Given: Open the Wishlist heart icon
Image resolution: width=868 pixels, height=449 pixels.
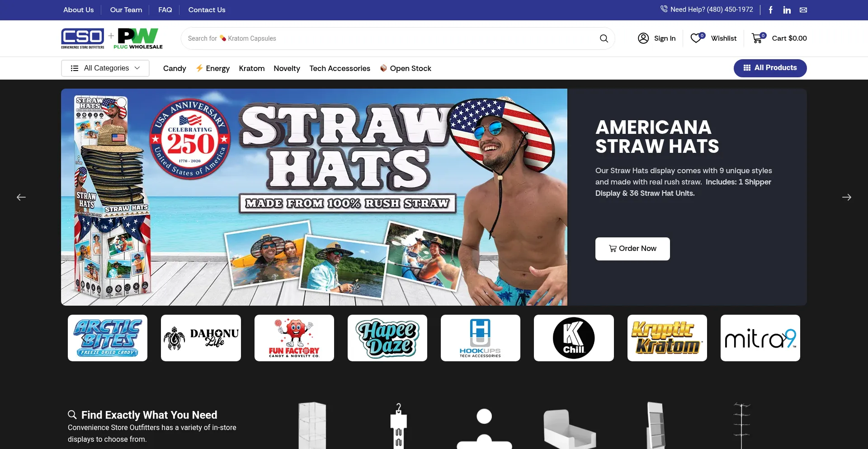Looking at the screenshot, I should point(696,38).
